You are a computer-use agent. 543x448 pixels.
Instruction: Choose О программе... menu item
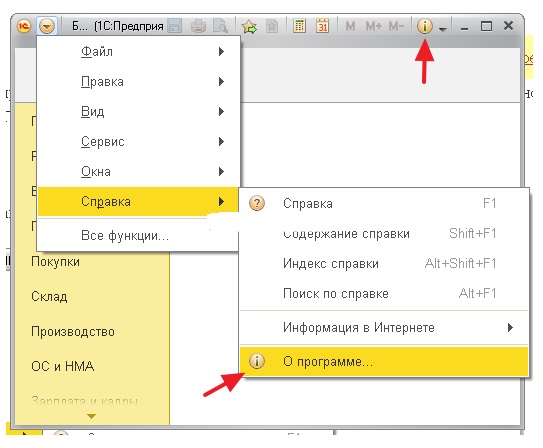click(384, 361)
